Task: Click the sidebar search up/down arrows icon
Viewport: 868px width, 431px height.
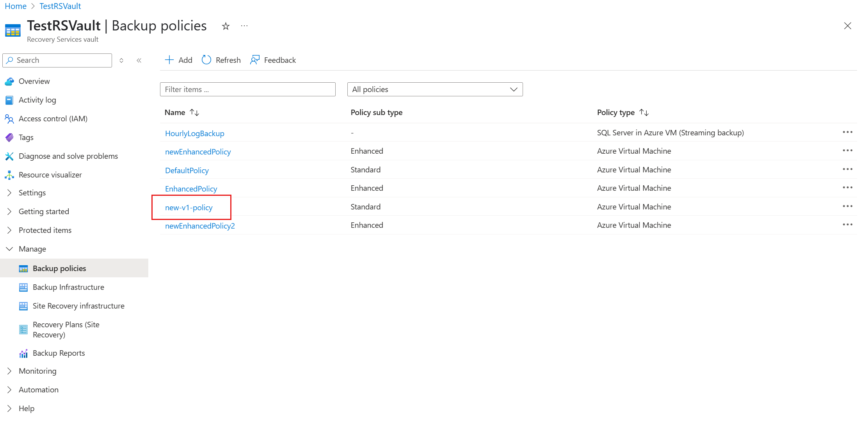Action: pos(121,60)
